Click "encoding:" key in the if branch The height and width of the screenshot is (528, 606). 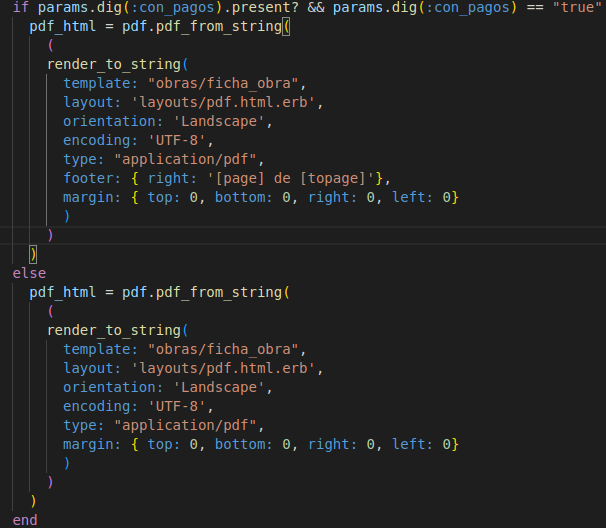point(100,140)
